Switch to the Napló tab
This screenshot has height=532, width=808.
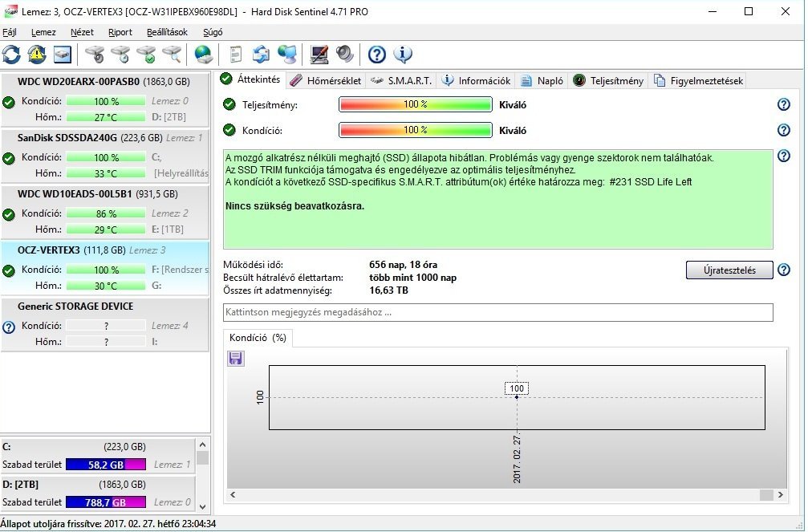(542, 81)
